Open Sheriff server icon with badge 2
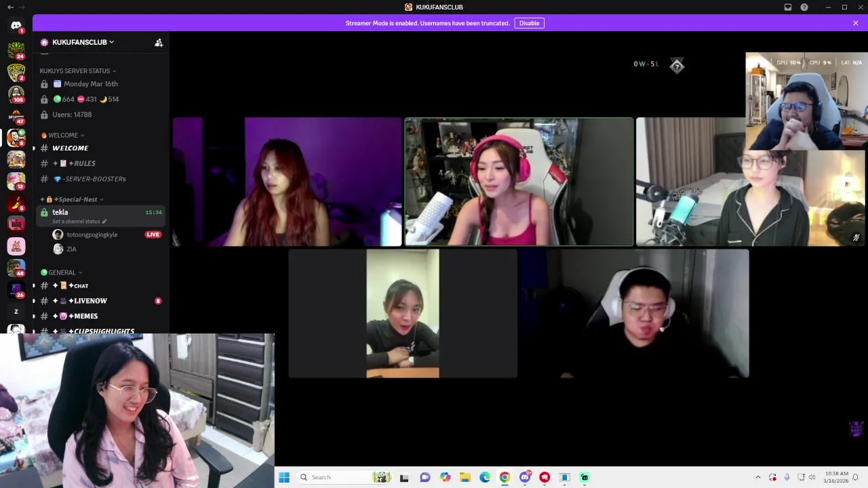Screen dimensions: 868x488 click(x=16, y=72)
